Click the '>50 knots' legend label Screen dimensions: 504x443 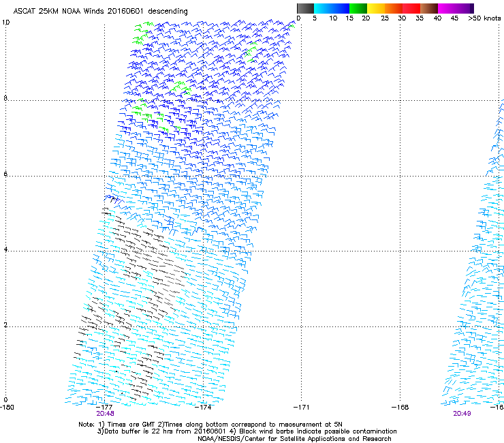(484, 18)
